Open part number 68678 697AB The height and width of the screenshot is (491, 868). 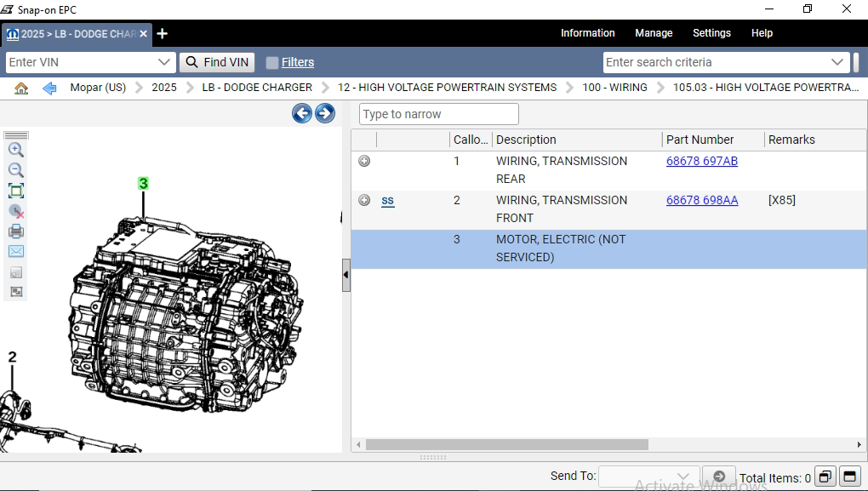701,161
